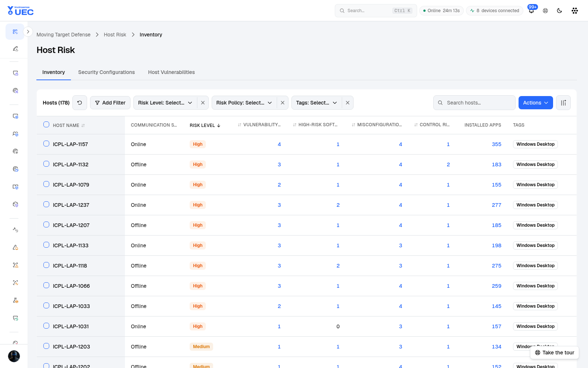Expand the sidebar with arrow button

tap(28, 32)
